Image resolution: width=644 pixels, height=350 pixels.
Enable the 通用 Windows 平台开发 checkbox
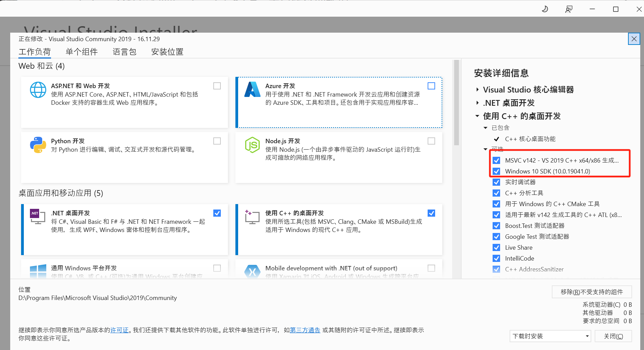click(217, 268)
